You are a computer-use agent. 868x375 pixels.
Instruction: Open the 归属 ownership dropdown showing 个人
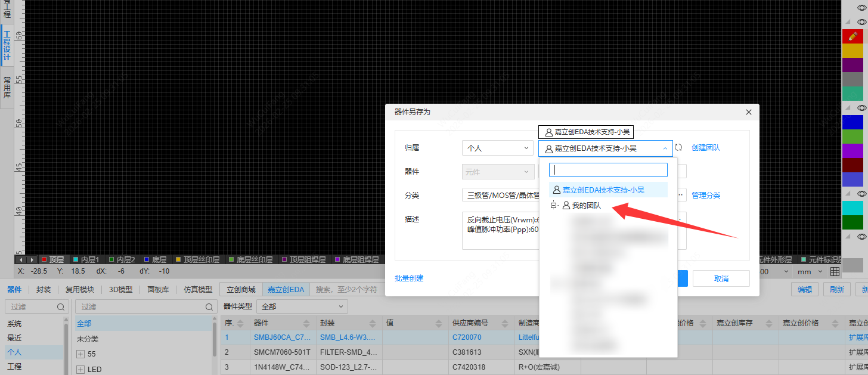pos(497,148)
